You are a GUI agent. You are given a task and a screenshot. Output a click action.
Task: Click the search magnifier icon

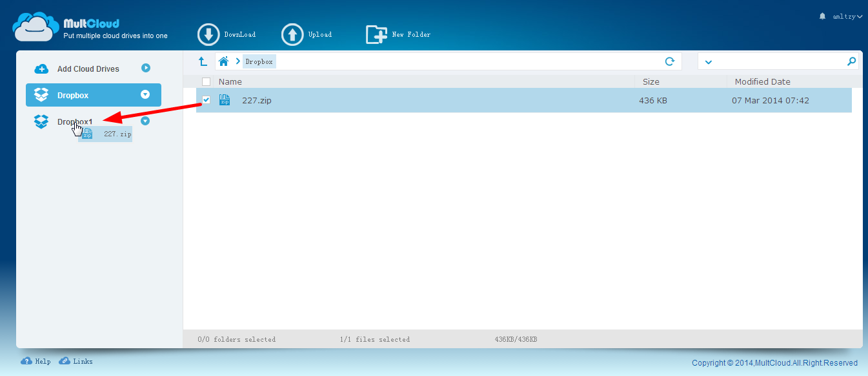coord(852,61)
